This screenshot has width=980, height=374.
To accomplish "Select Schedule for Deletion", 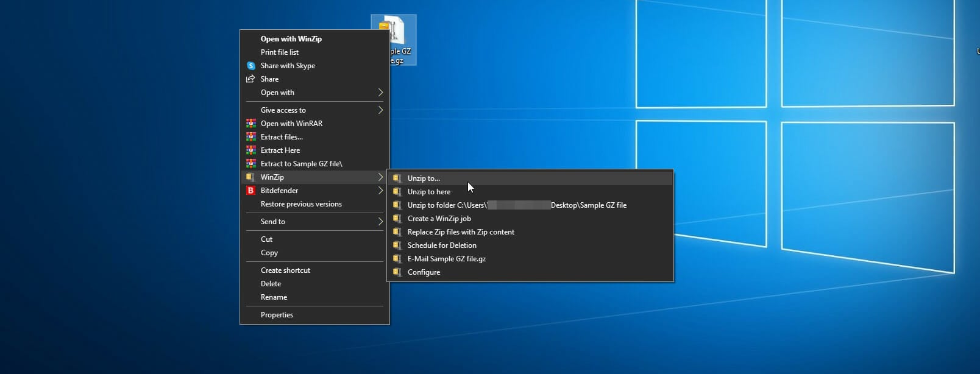I will point(530,245).
